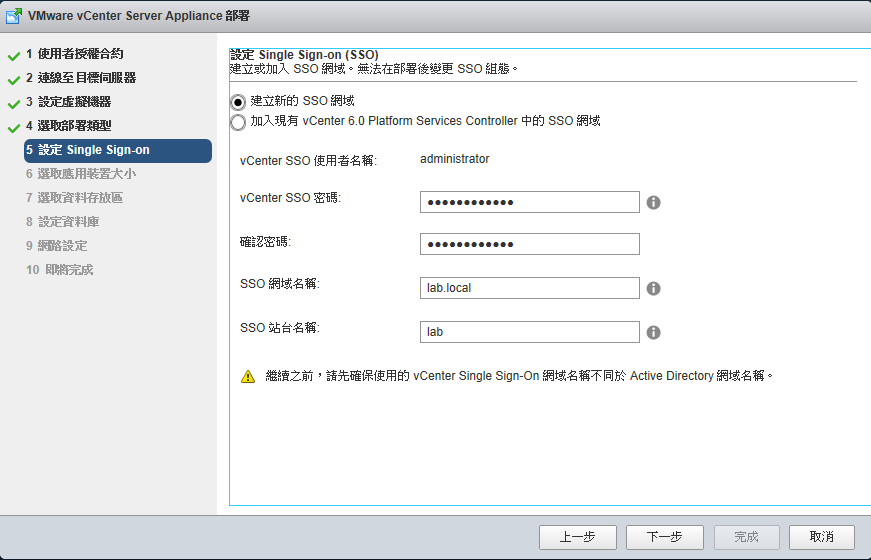
Task: Click the 取消 button
Action: (822, 537)
